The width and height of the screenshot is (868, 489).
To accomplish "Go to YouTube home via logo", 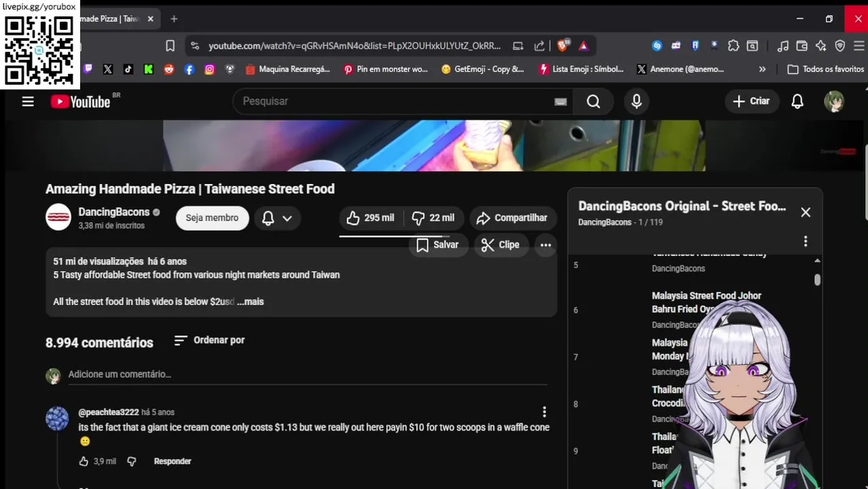I will pyautogui.click(x=80, y=101).
